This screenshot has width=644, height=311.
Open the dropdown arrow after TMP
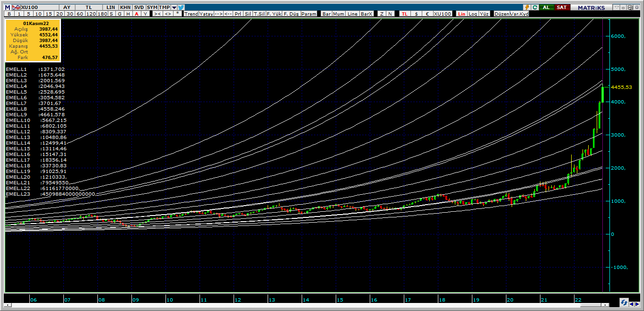174,8
